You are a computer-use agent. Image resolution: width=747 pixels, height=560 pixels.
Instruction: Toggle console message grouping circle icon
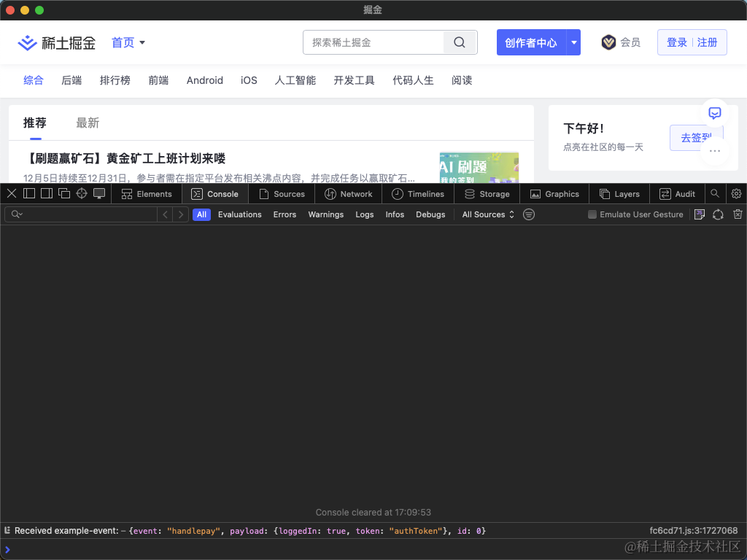[x=528, y=214]
